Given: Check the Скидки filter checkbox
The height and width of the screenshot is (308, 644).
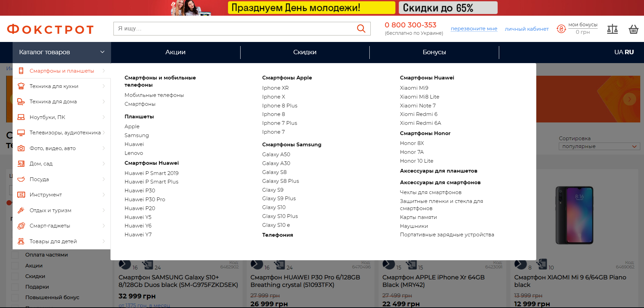Looking at the screenshot, I should point(15,276).
